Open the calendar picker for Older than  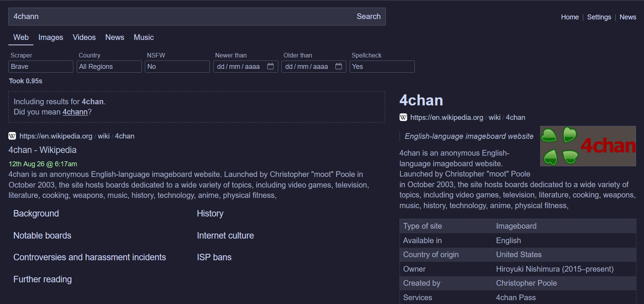[x=339, y=66]
